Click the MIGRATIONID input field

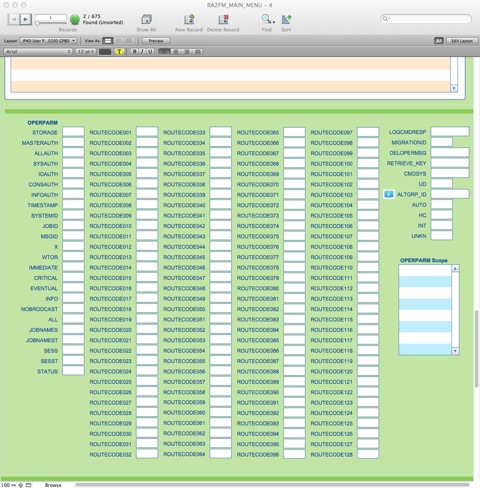click(442, 142)
